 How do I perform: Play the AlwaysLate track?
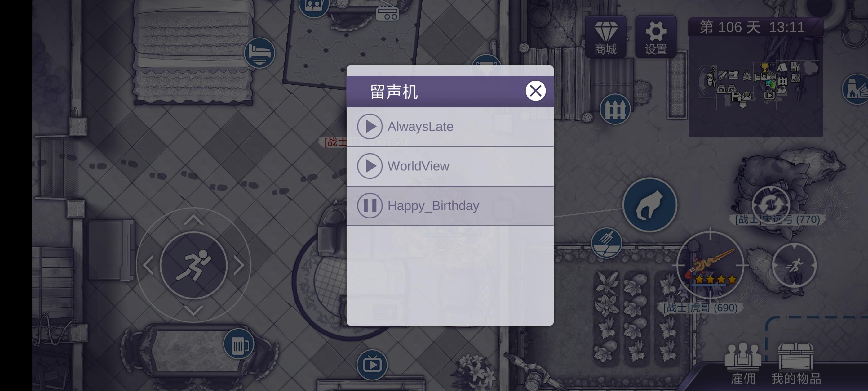[x=370, y=127]
